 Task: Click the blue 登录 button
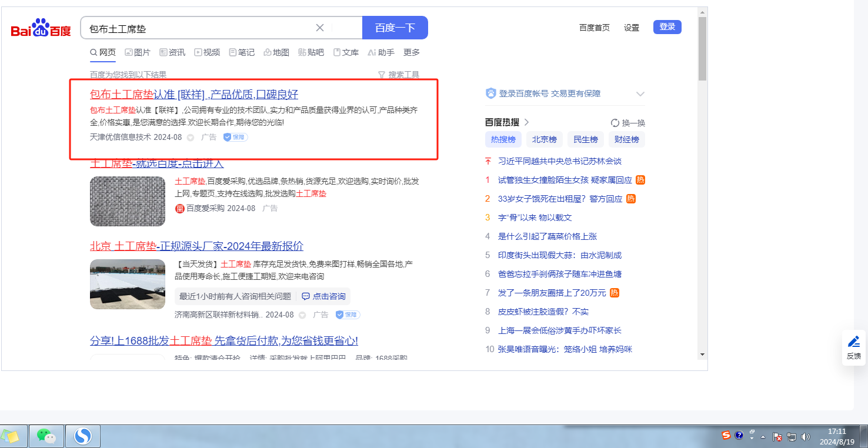point(667,27)
